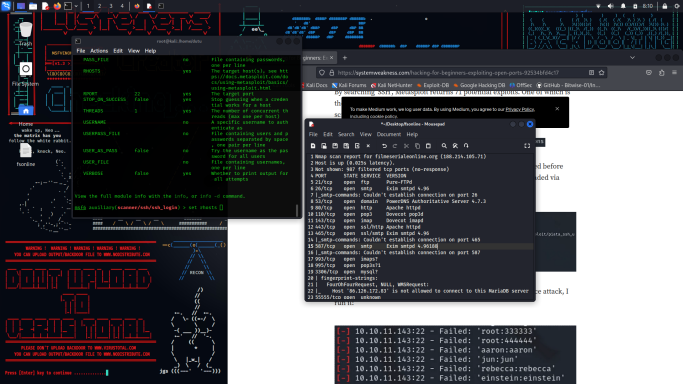Viewport: 683px width, 384px height.
Task: Open the terminal File menu
Action: [81, 51]
